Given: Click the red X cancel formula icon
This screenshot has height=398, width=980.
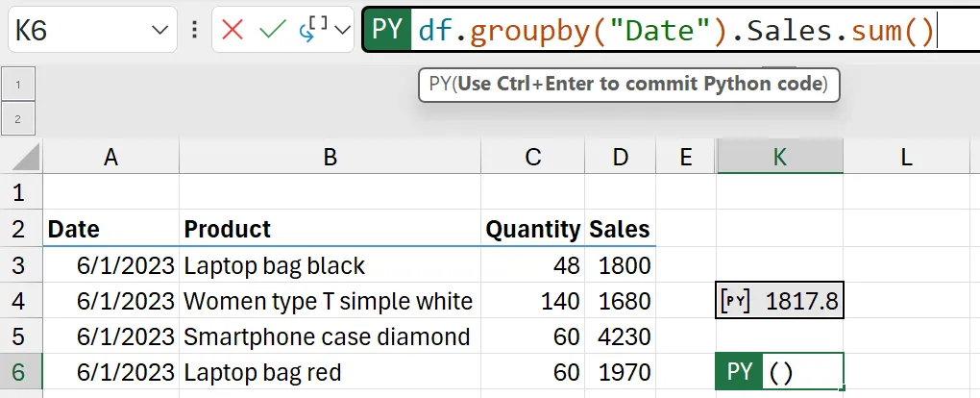Looking at the screenshot, I should coord(232,30).
